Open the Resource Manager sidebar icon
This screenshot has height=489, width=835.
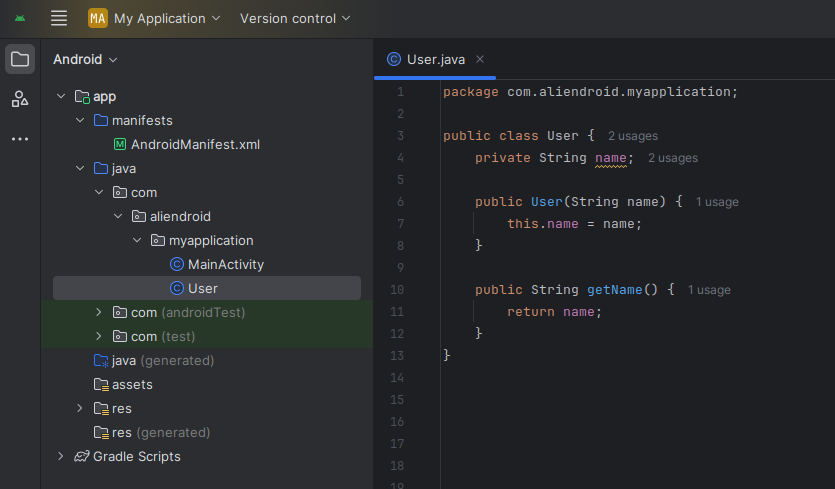tap(20, 99)
